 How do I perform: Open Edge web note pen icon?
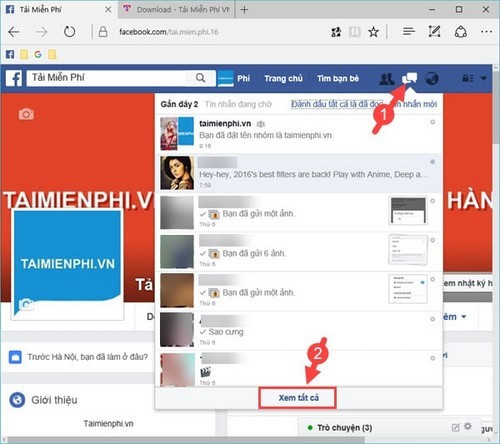coord(434,32)
